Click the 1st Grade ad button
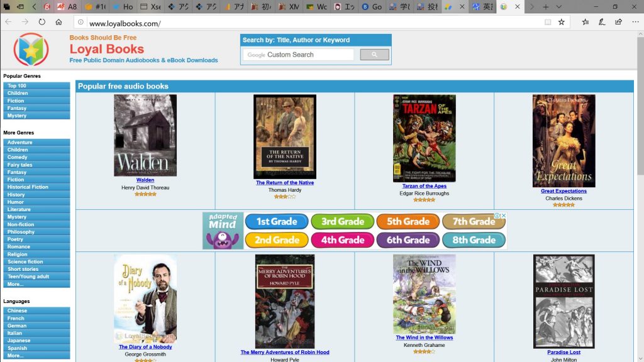The image size is (644, 362). pyautogui.click(x=277, y=222)
